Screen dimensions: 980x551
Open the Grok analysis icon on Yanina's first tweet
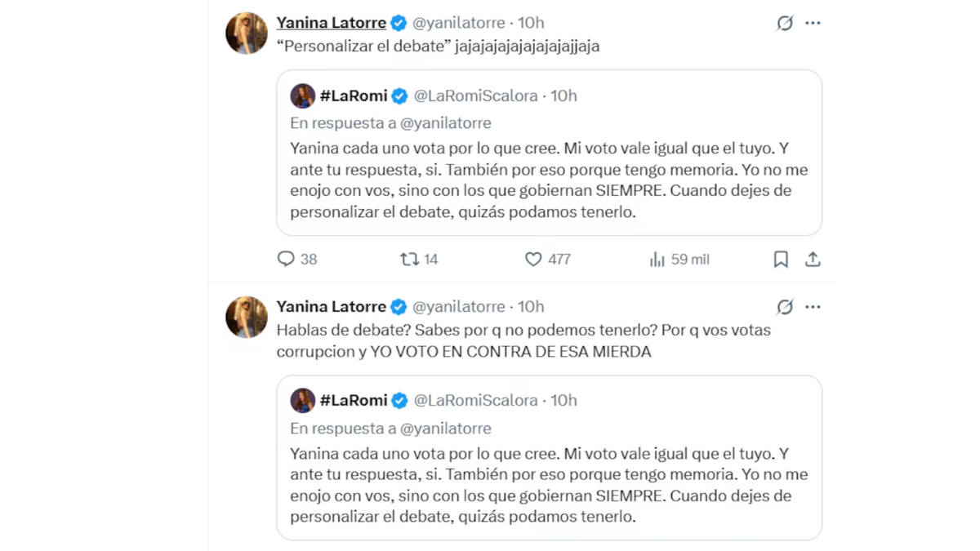pos(784,23)
